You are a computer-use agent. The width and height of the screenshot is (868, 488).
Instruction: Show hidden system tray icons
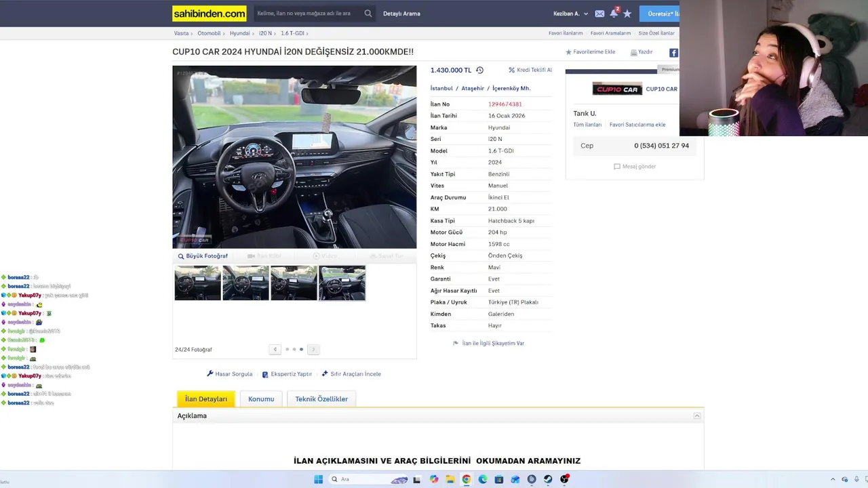click(833, 479)
